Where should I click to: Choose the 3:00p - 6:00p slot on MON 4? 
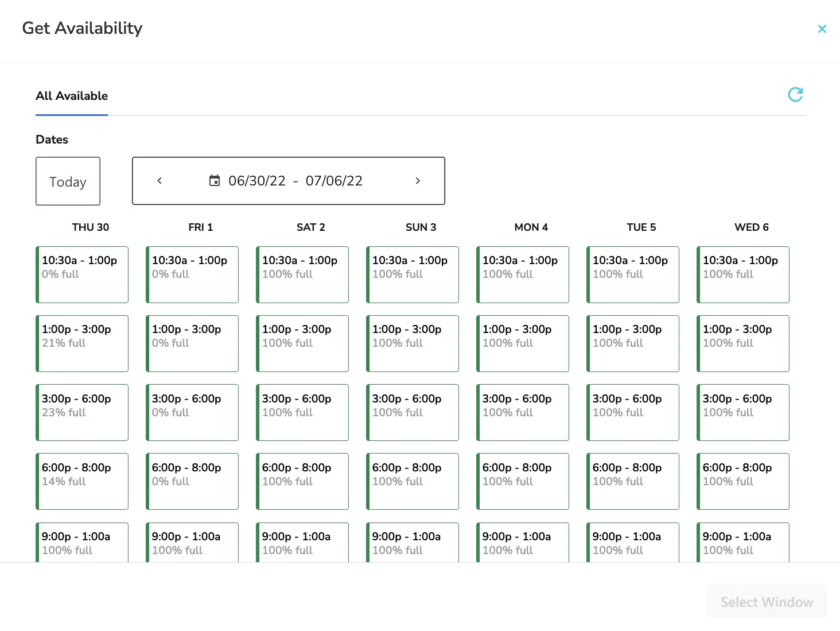(522, 412)
